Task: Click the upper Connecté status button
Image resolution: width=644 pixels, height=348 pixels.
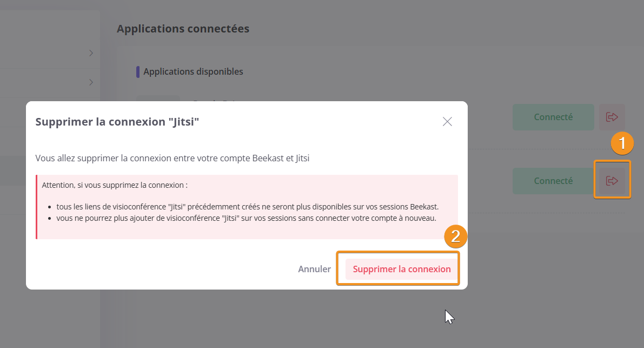Action: [x=553, y=117]
